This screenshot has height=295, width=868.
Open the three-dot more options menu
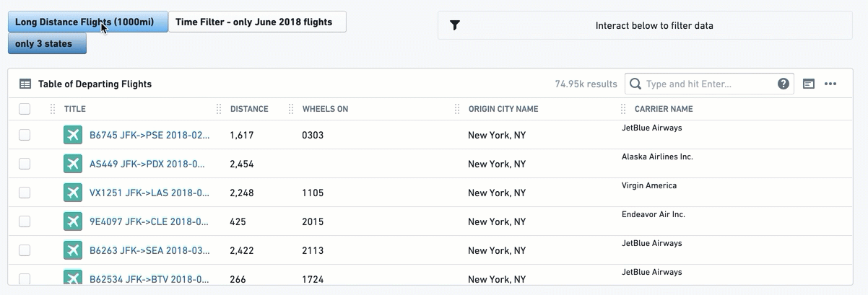(830, 84)
